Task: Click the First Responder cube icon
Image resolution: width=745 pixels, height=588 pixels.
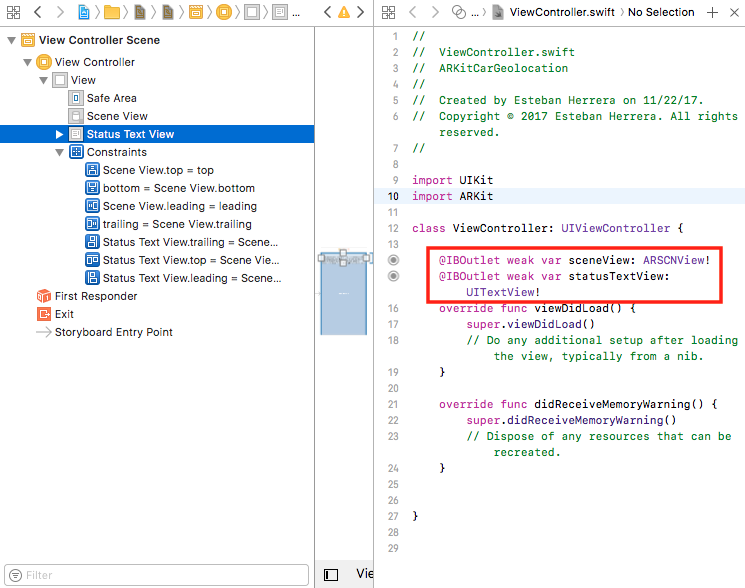Action: [x=43, y=296]
